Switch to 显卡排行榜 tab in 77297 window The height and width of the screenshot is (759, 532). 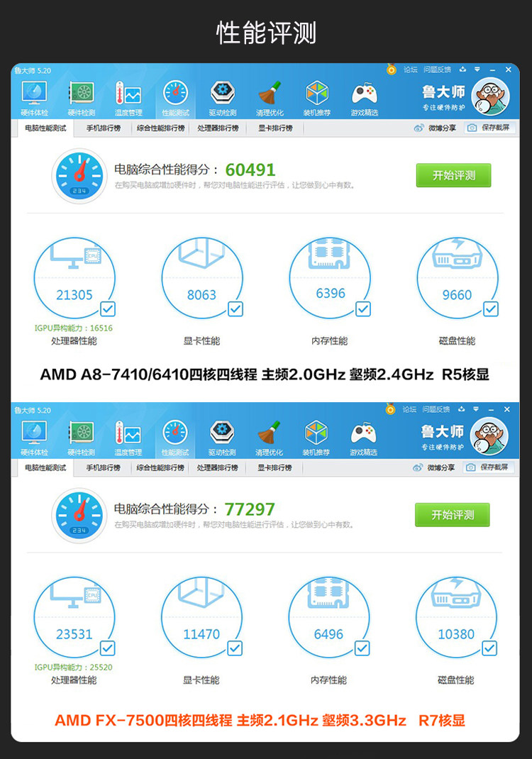[x=275, y=467]
